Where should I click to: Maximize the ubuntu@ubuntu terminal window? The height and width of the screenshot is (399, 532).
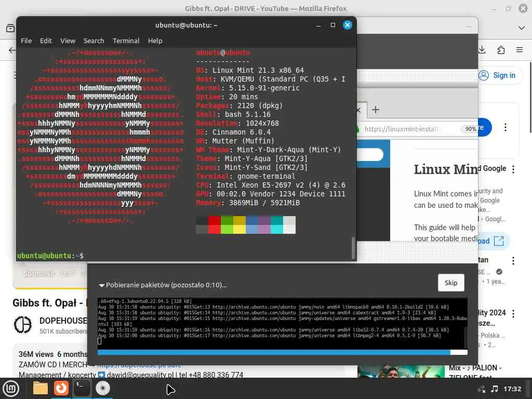point(333,25)
